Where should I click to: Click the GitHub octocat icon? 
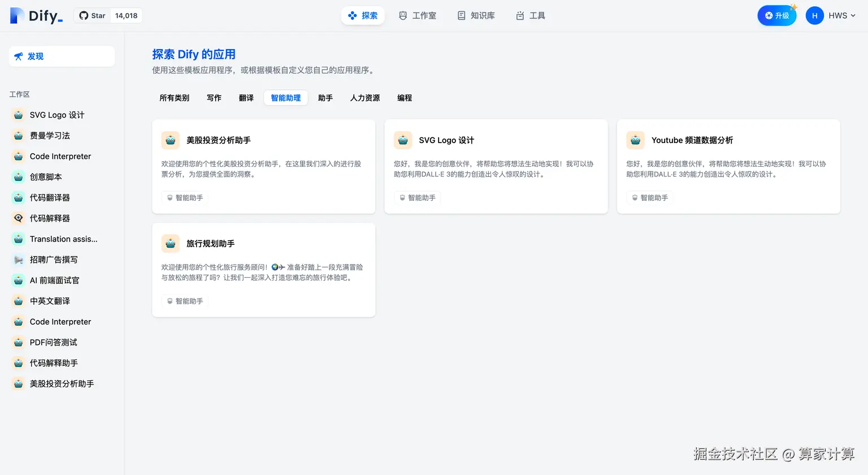84,16
